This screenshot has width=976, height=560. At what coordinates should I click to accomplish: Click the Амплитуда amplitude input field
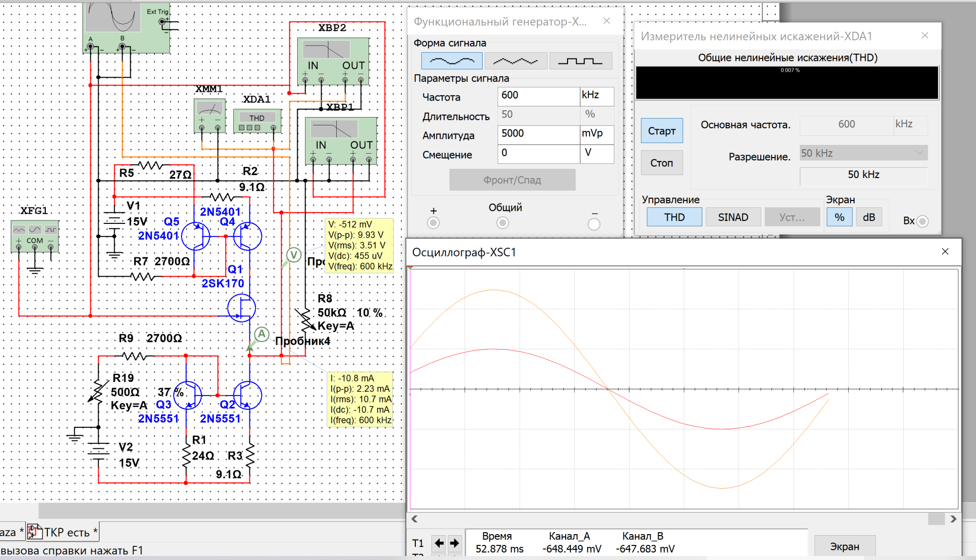[x=539, y=134]
